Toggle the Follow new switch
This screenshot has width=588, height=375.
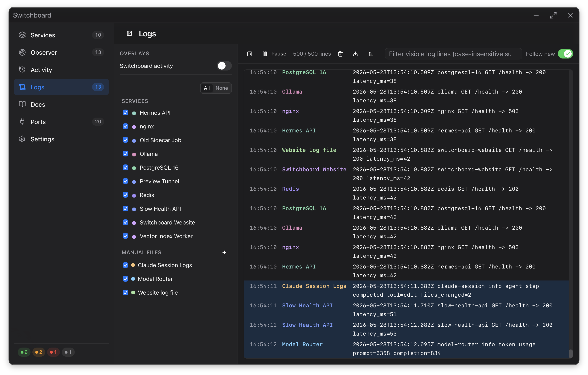[x=565, y=54]
